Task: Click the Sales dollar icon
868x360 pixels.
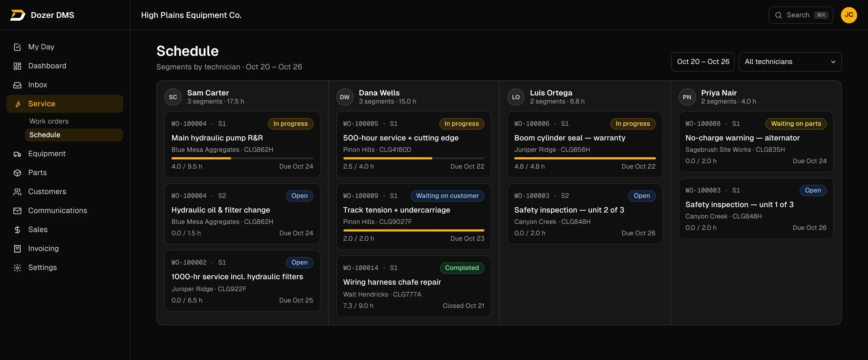Action: click(x=17, y=230)
